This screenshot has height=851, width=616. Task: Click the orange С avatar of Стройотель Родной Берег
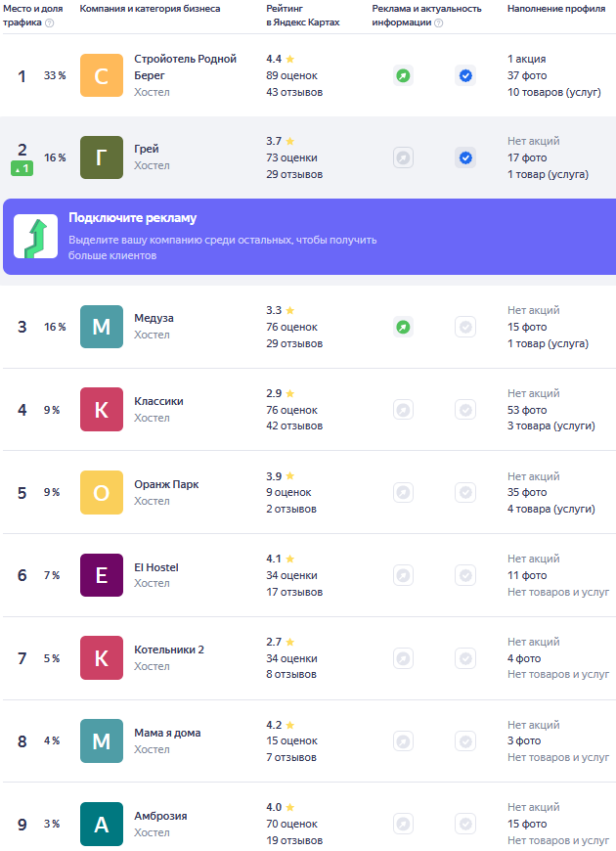point(102,75)
